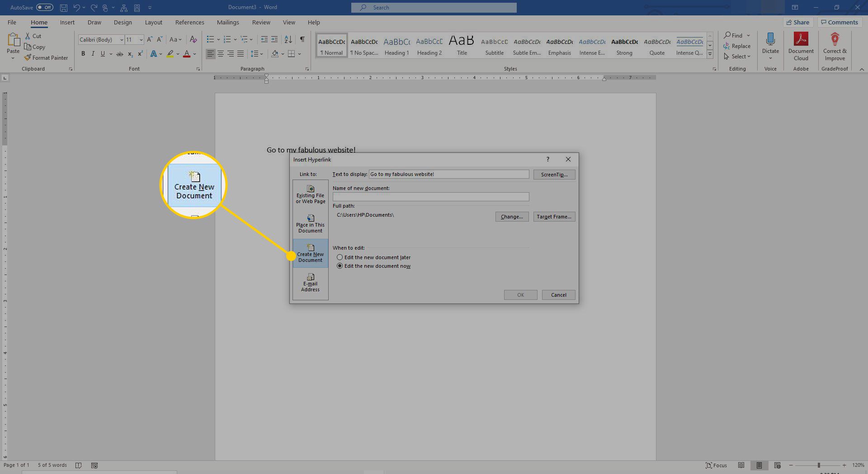
Task: Select Place in This Document option
Action: click(311, 224)
